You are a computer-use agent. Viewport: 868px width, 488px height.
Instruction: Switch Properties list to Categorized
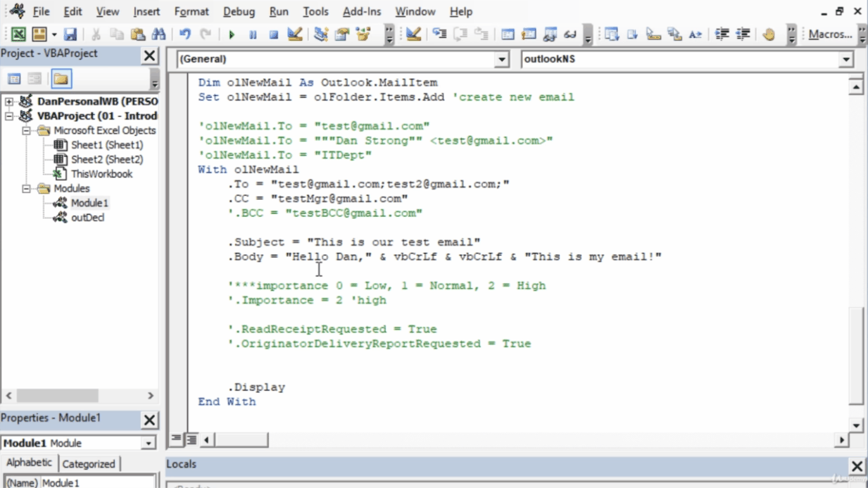coord(89,463)
